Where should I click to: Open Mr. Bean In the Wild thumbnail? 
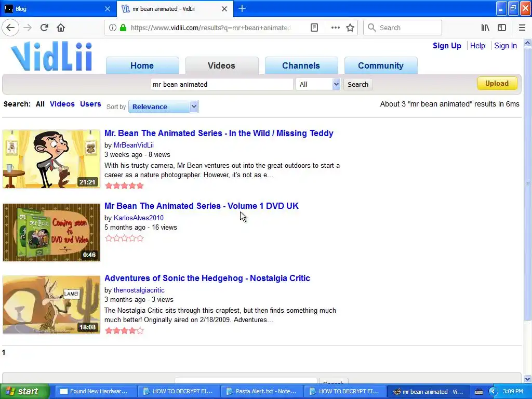pos(51,159)
